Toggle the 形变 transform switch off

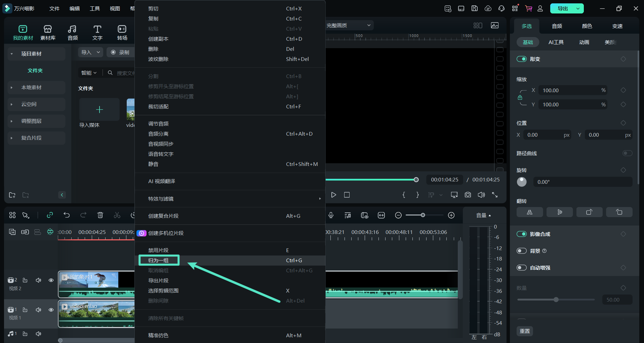coord(521,59)
